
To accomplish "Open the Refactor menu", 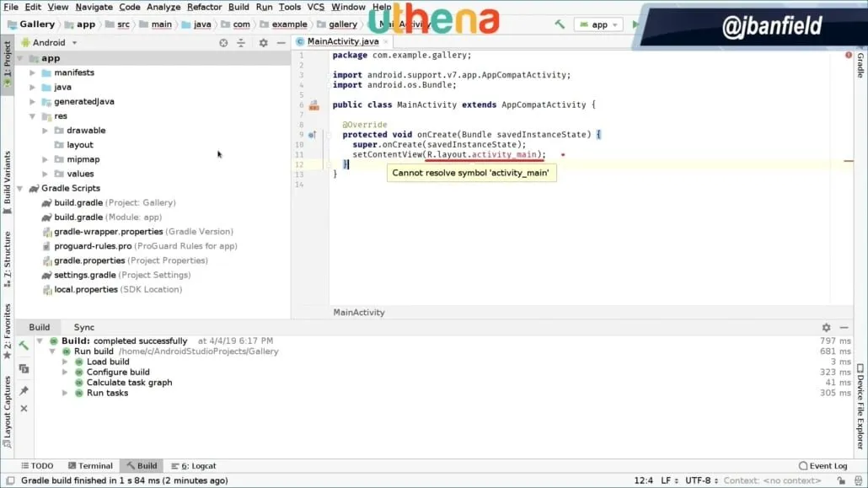I will point(204,7).
